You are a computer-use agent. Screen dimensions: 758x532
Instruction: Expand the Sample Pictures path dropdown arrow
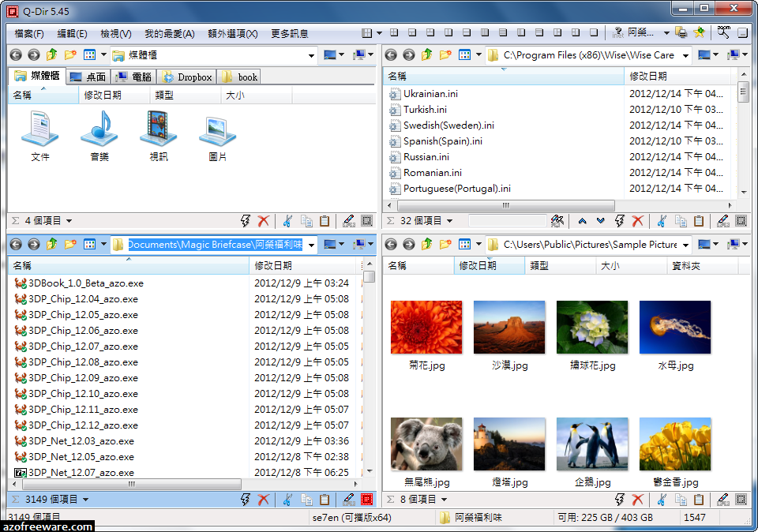pos(685,245)
